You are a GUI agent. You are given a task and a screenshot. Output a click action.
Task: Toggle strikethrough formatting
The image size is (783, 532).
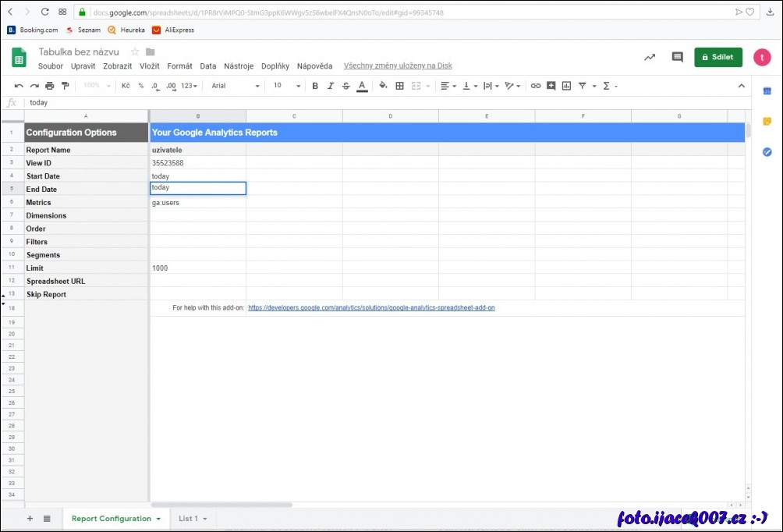tap(345, 86)
